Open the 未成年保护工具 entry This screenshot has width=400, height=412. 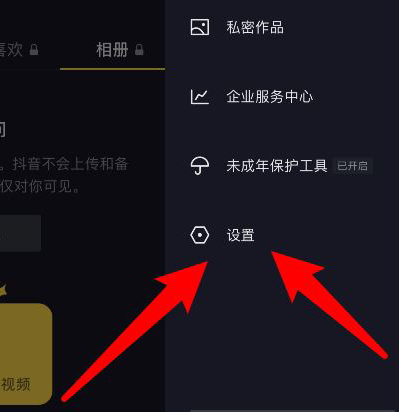pos(277,166)
